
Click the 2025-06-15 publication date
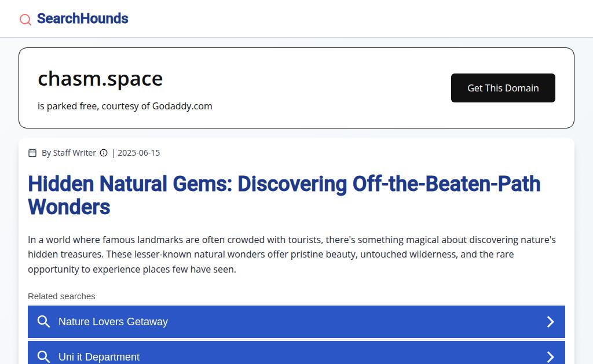pos(138,153)
